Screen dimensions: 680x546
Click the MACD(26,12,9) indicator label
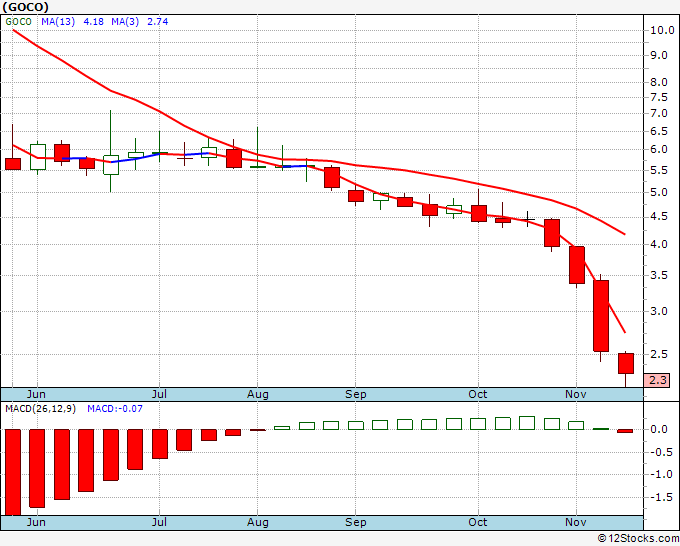(40, 409)
